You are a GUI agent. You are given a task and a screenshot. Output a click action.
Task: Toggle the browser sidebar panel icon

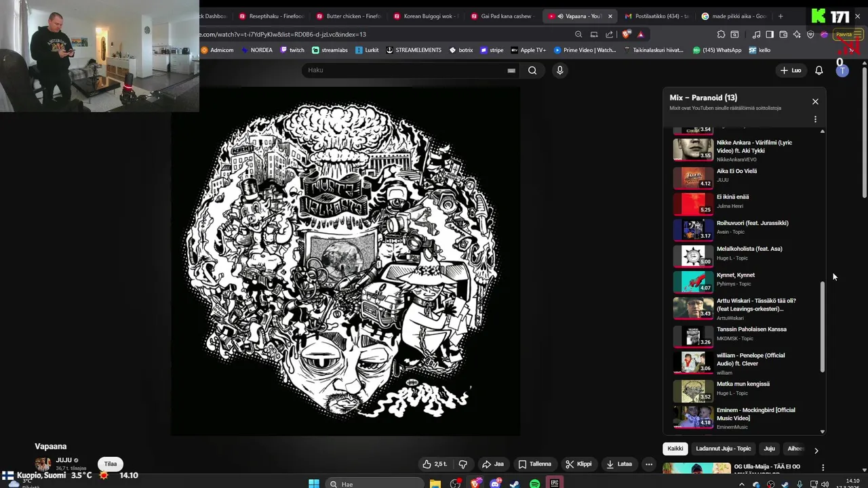click(770, 35)
